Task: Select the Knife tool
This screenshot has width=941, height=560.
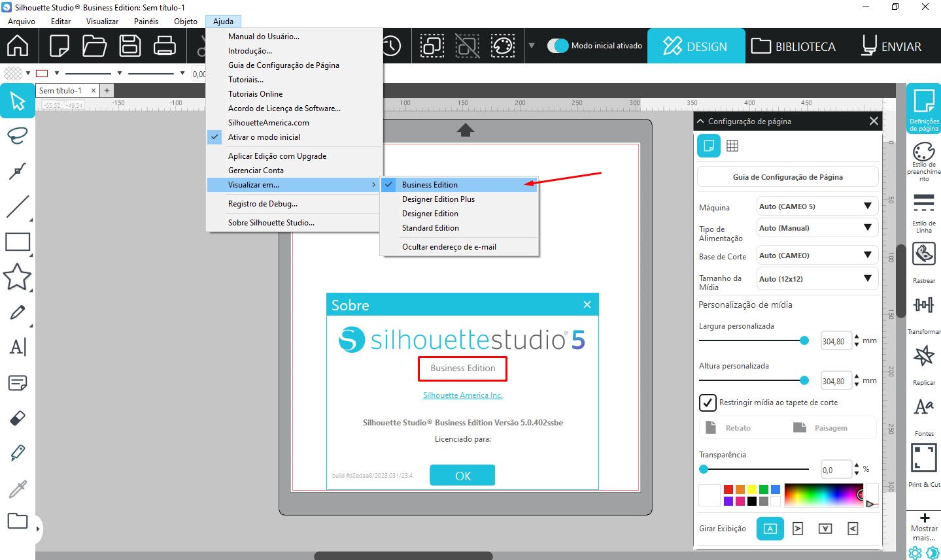Action: click(17, 452)
